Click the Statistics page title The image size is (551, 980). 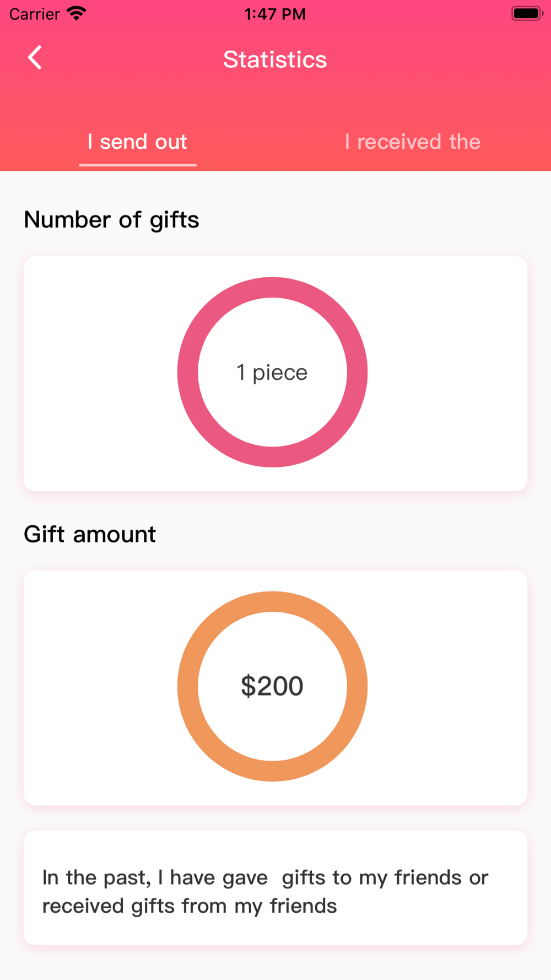[275, 60]
